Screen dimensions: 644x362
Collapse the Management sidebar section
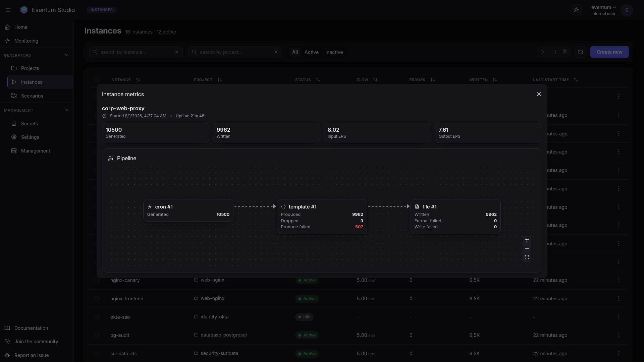(66, 110)
